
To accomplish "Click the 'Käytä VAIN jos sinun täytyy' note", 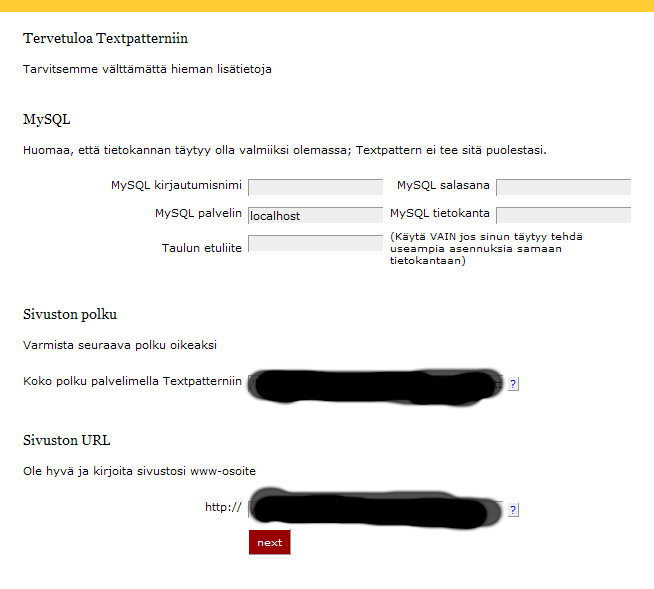I will tap(486, 249).
